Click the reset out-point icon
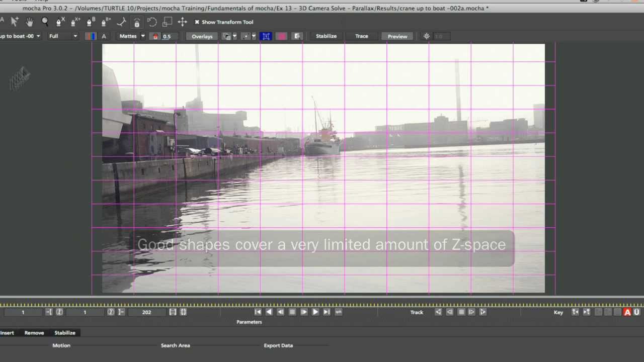Image resolution: width=644 pixels, height=362 pixels. click(111, 312)
